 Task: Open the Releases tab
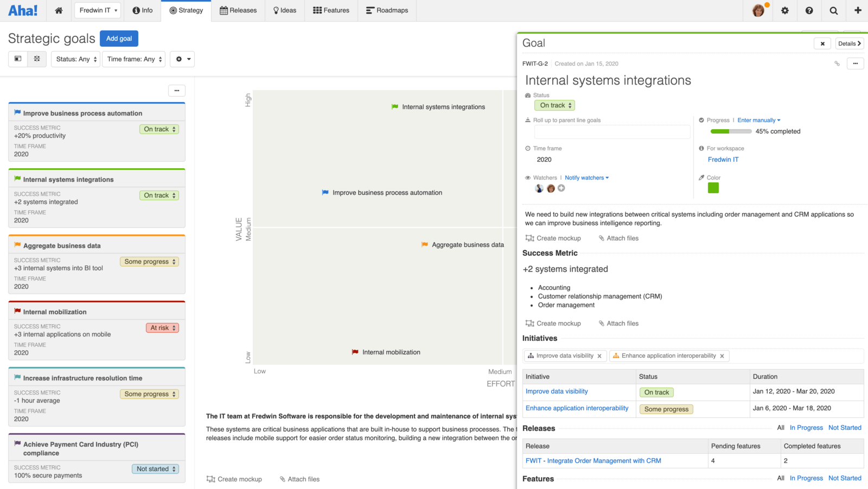click(x=238, y=10)
